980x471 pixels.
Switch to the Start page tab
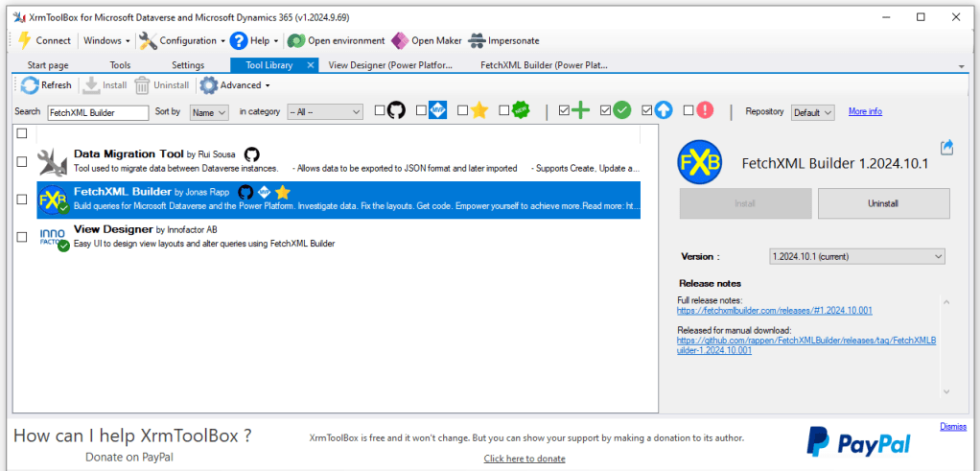click(48, 65)
